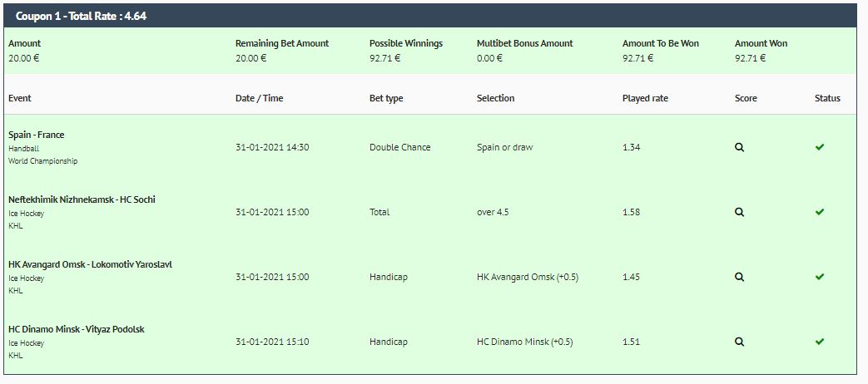The image size is (868, 384).
Task: Click the Played rate column header
Action: [x=645, y=98]
